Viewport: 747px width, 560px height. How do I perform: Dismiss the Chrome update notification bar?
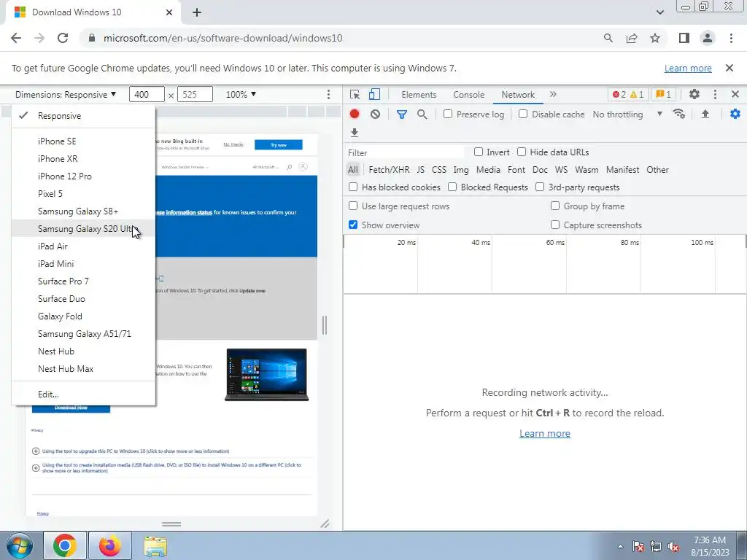point(729,68)
